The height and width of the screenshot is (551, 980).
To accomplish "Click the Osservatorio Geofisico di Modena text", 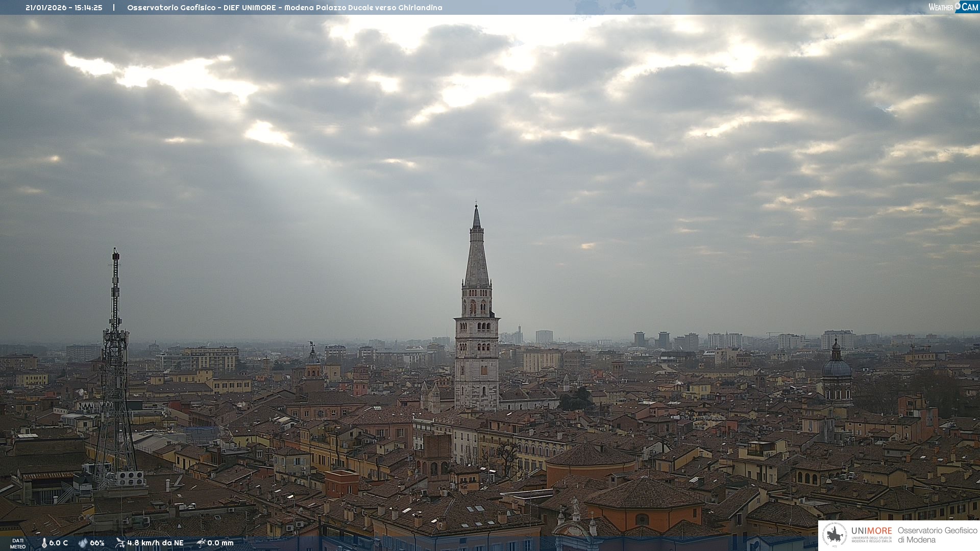I will coord(937,535).
